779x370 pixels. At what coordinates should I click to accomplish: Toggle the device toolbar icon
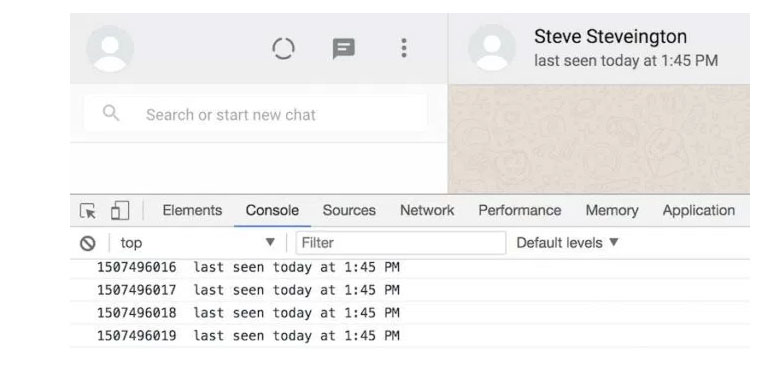(x=120, y=210)
